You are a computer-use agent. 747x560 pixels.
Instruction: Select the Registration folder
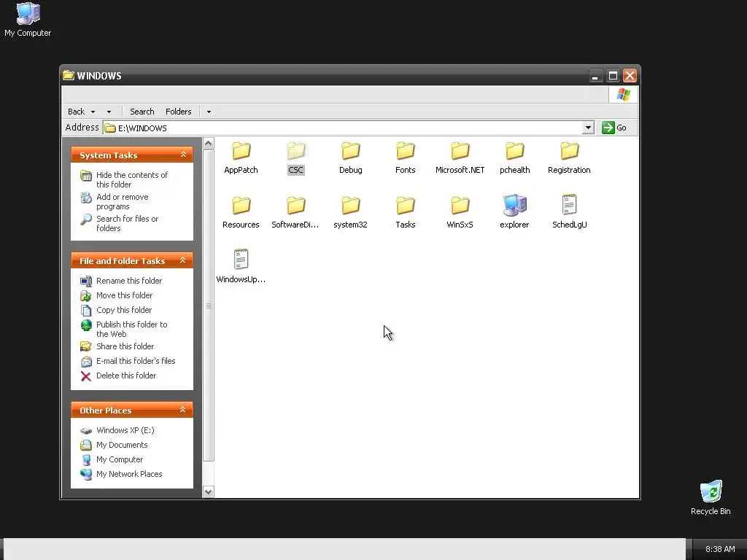click(569, 158)
